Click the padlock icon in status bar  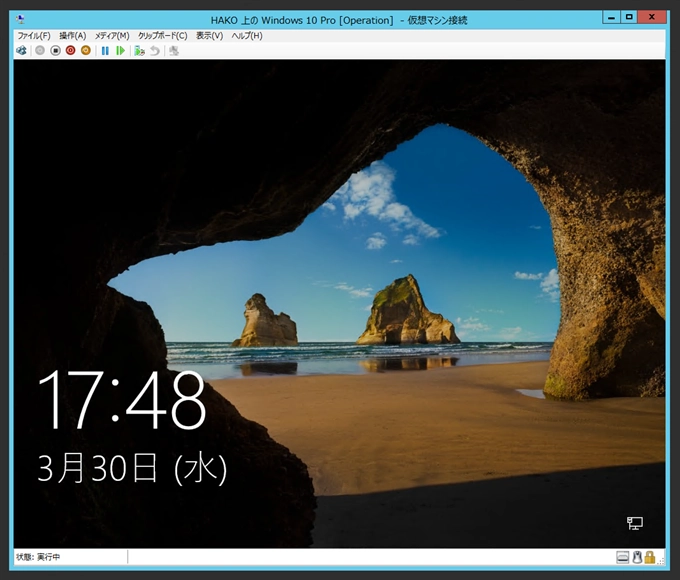coord(649,557)
